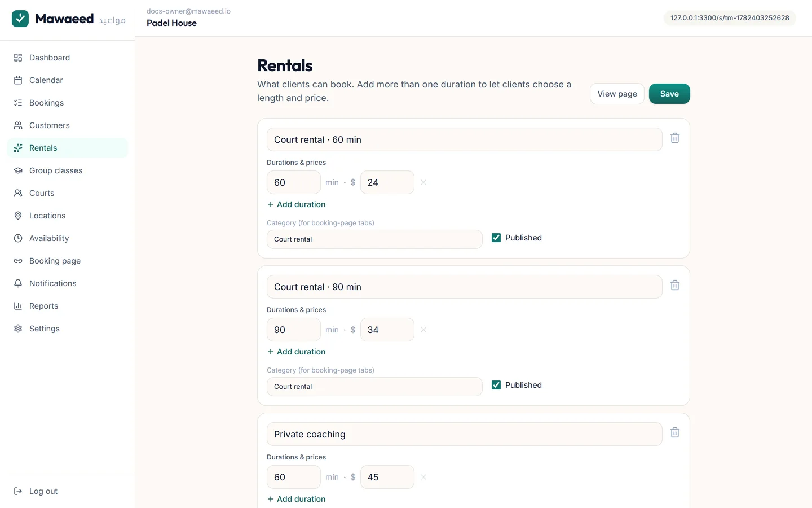Add duration to Court rental 90 min

[297, 352]
